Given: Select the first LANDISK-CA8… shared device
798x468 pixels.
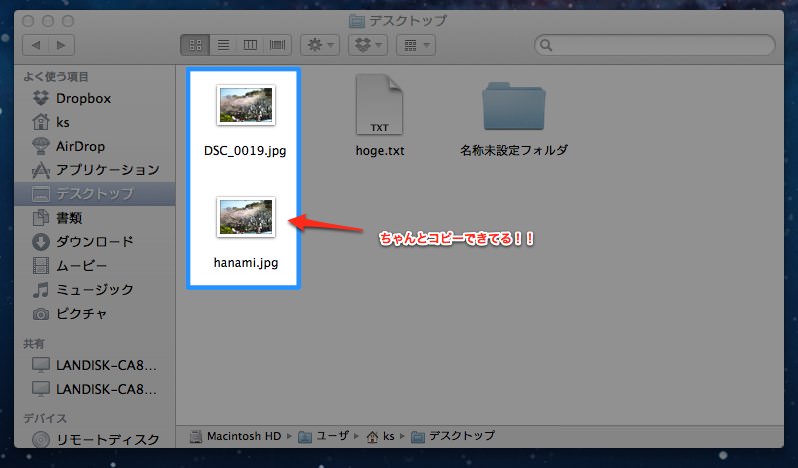Looking at the screenshot, I should pyautogui.click(x=95, y=365).
